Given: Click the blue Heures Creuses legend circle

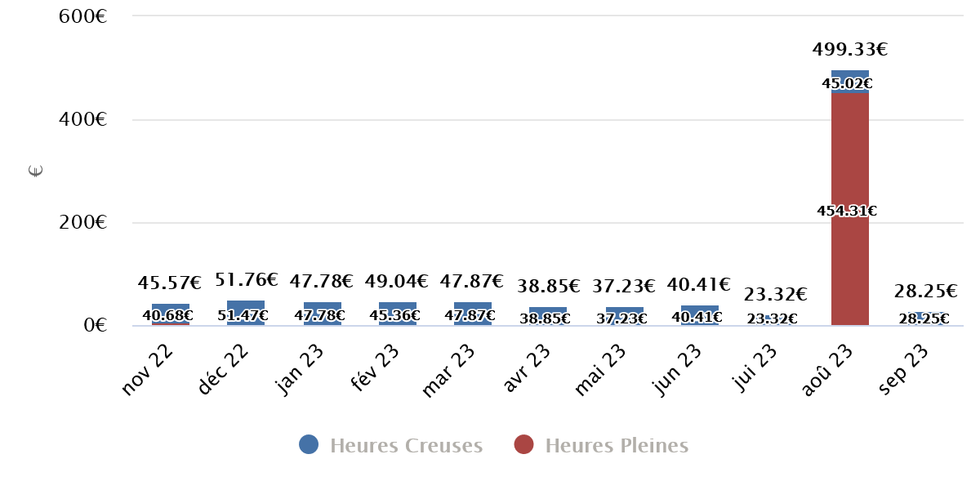Looking at the screenshot, I should 308,445.
